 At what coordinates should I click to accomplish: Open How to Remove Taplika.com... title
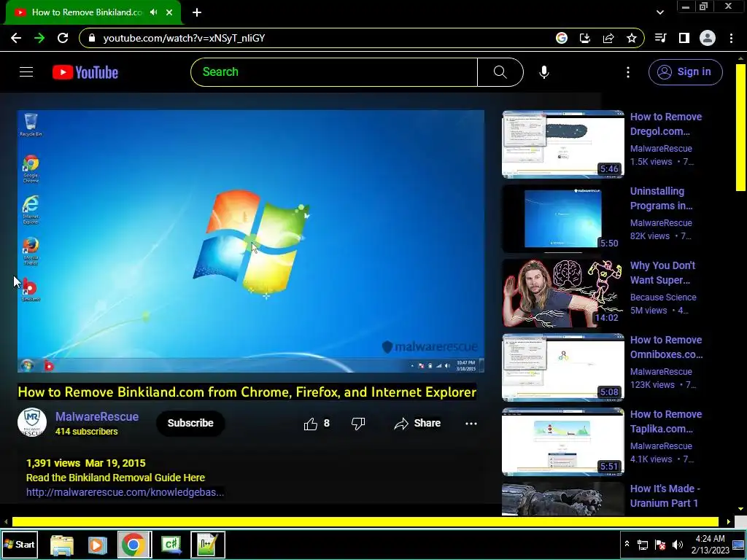(665, 421)
